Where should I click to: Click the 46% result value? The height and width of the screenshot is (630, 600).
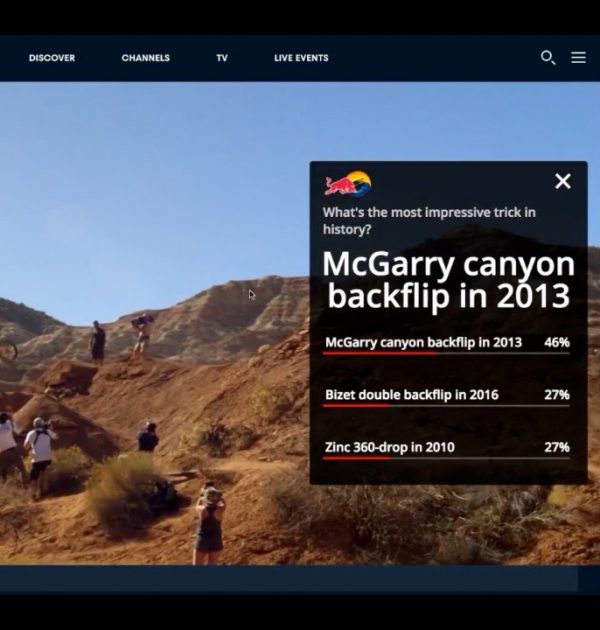(x=557, y=342)
